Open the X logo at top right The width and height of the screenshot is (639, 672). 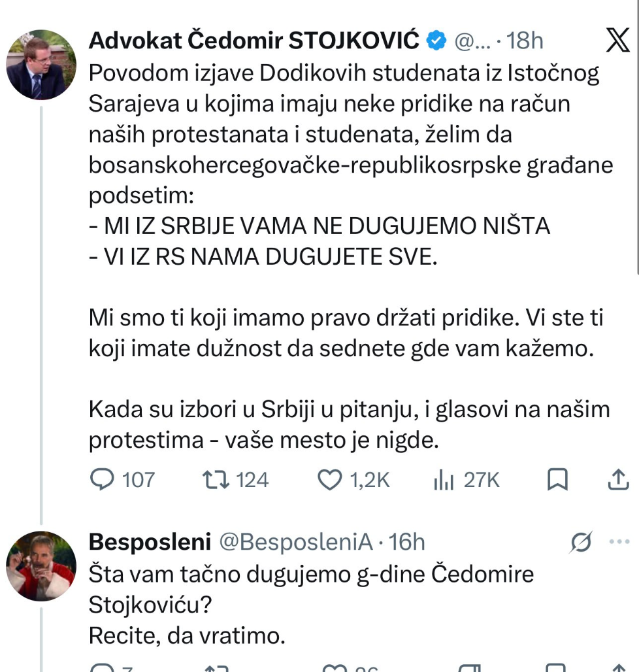coord(617,40)
